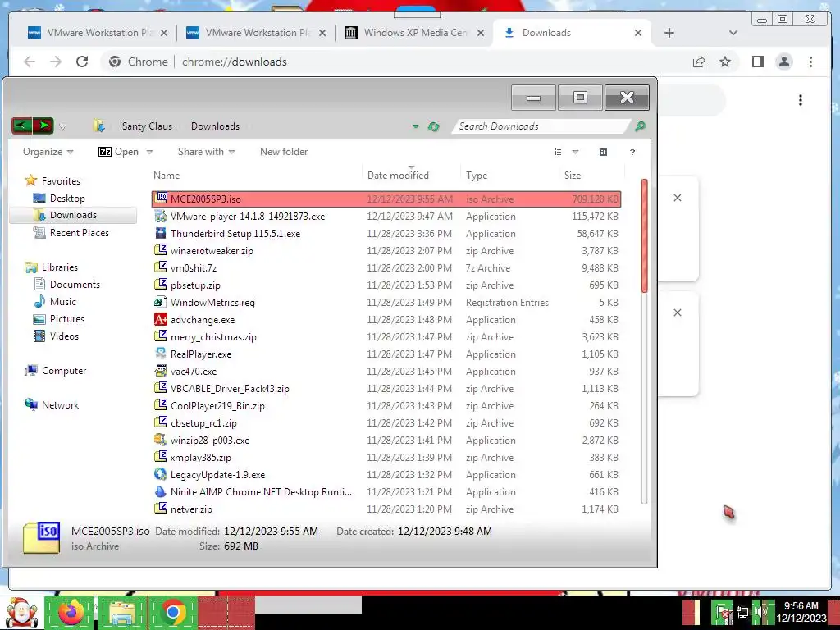The image size is (840, 630).
Task: Select Ninite AIMP Chrome NET installer icon
Action: pyautogui.click(x=161, y=491)
